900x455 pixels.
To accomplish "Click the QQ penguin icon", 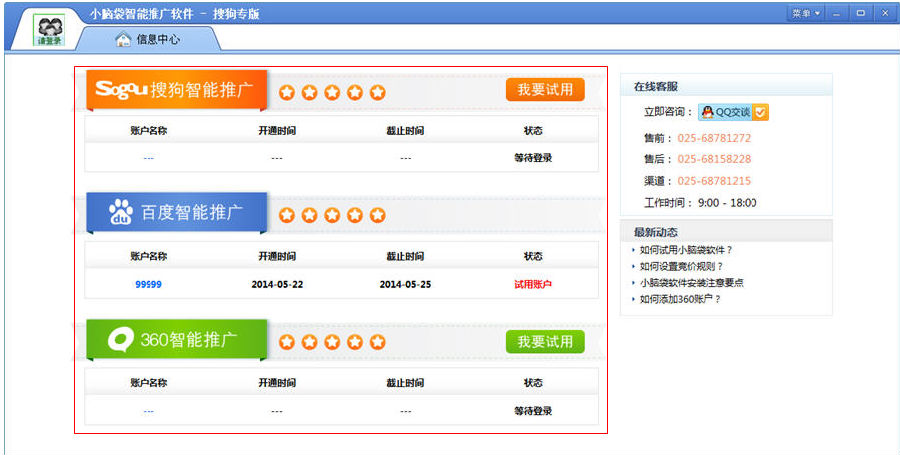I will click(708, 112).
